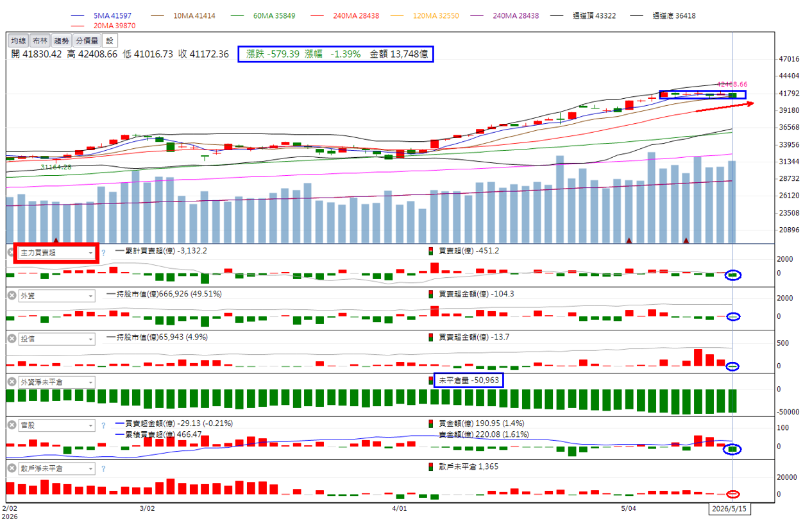Select the high price 高 42408.66
Image resolution: width=812 pixels, height=521 pixels.
(92, 55)
